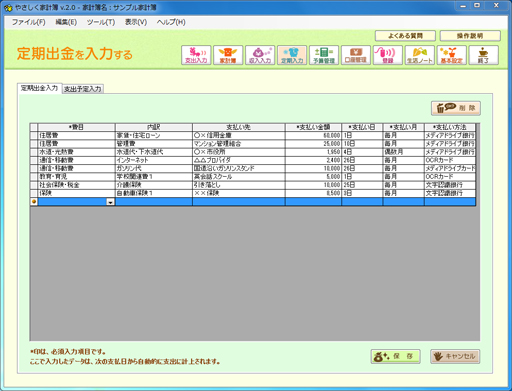This screenshot has width=512, height=391.
Task: Click the 2,400 amount cell
Action: click(313, 160)
